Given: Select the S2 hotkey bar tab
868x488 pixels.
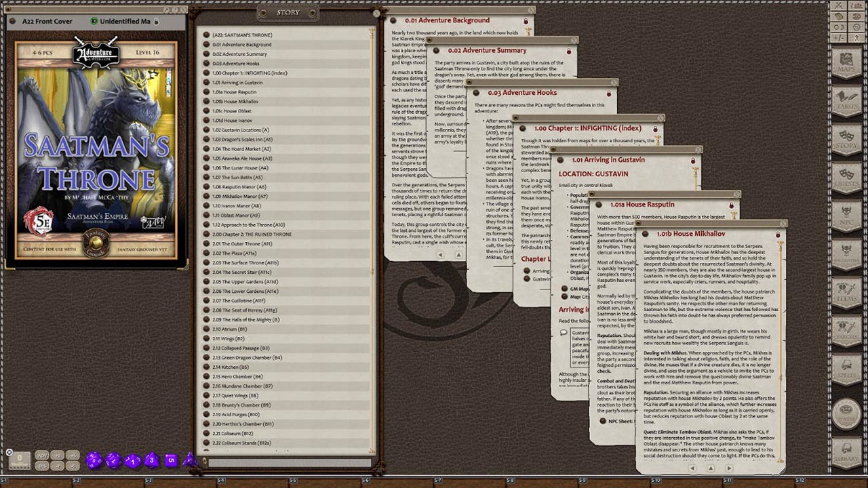Looking at the screenshot, I should pyautogui.click(x=77, y=480).
